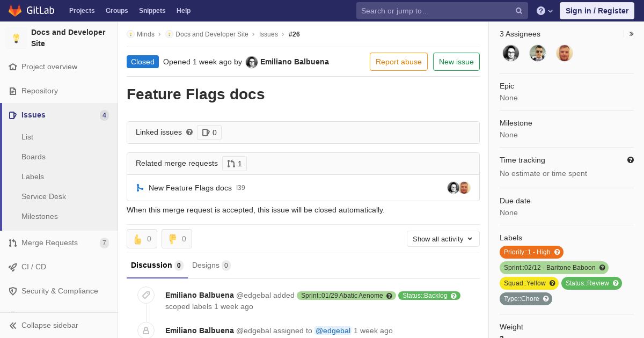644x338 pixels.
Task: Collapse the right sidebar with double arrow
Action: [x=632, y=34]
